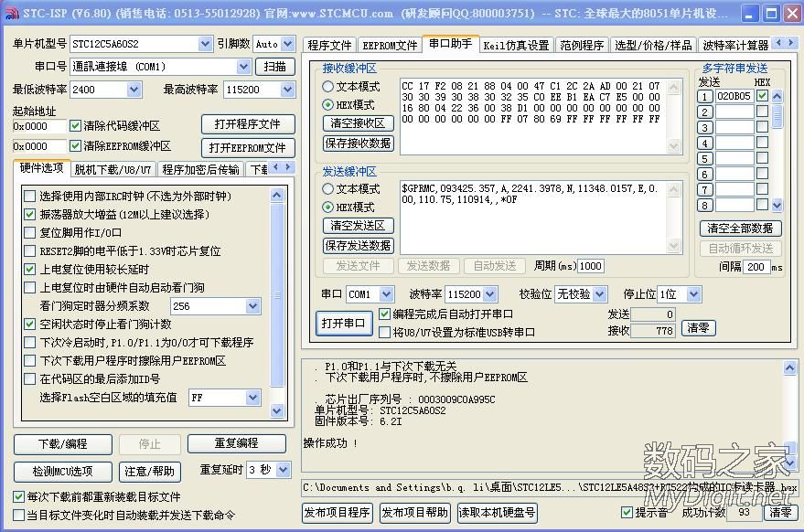Clear receive area with 清空接收区
This screenshot has width=804, height=532.
[358, 123]
